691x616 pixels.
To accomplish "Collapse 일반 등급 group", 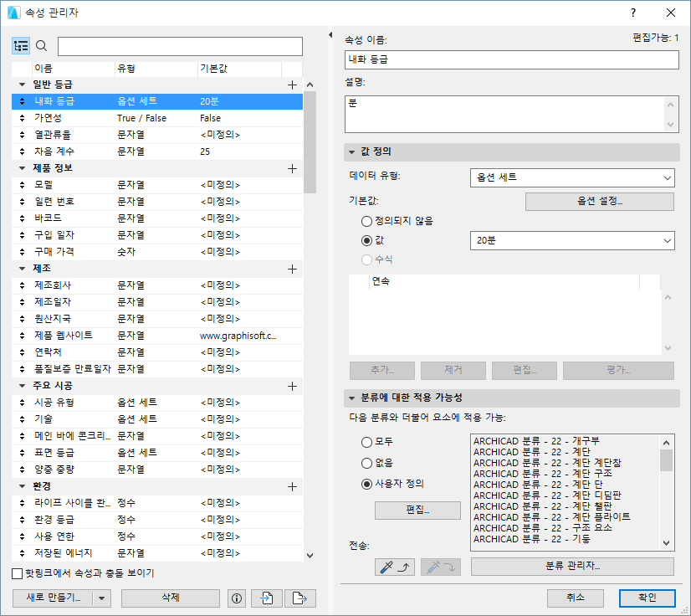I will pyautogui.click(x=22, y=85).
